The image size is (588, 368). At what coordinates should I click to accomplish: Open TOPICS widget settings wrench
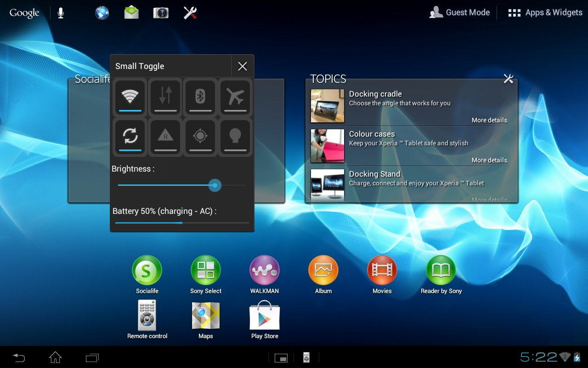508,79
